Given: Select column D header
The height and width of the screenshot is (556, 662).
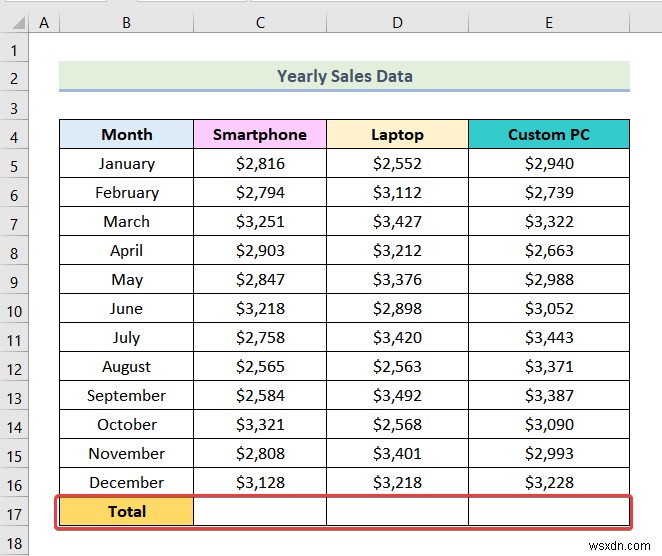Looking at the screenshot, I should pos(397,21).
